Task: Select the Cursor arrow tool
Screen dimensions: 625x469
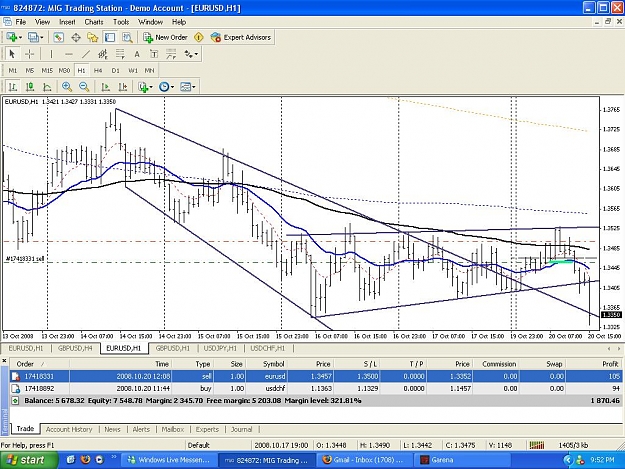Action: click(12, 54)
